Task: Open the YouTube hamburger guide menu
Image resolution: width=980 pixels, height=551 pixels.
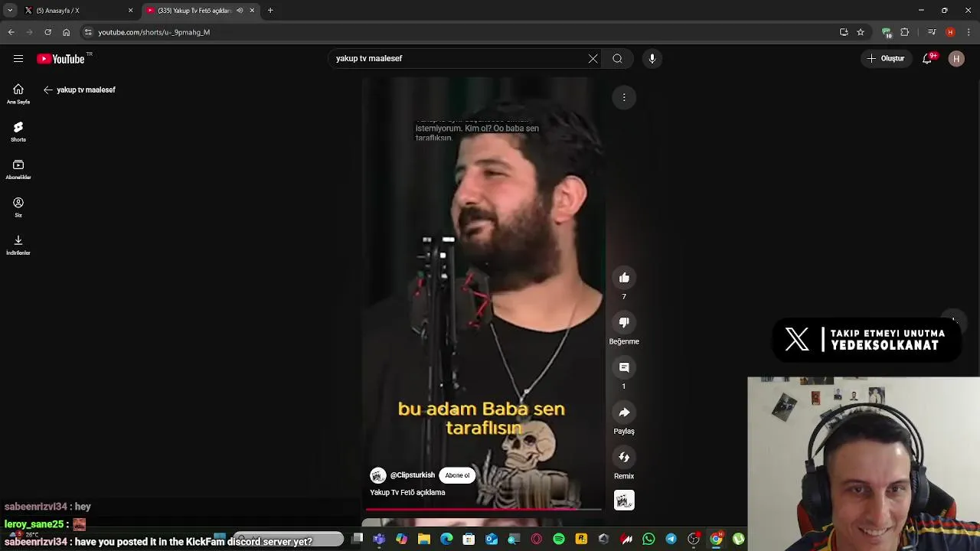Action: [18, 58]
